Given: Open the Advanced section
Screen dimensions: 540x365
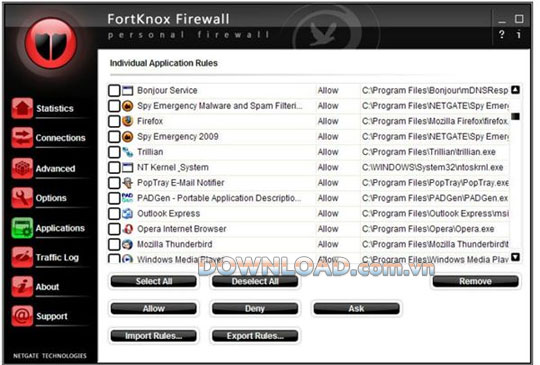Looking at the screenshot, I should point(55,169).
